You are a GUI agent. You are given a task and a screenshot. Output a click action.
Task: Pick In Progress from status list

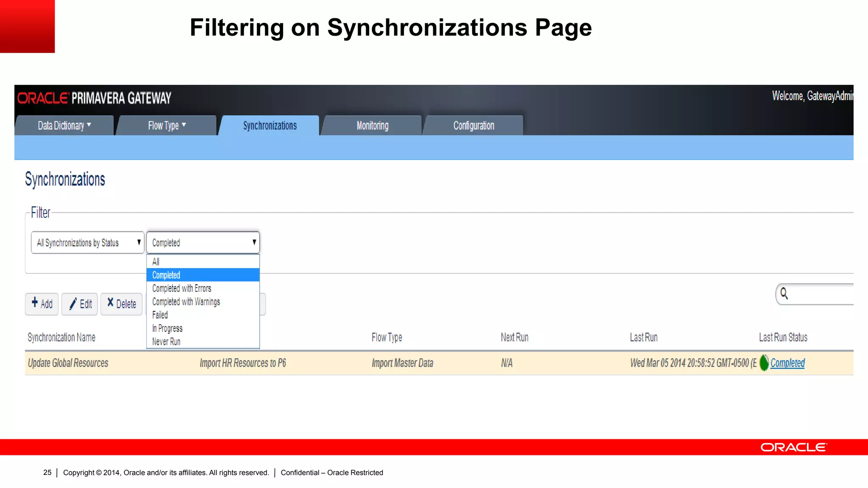coord(203,328)
